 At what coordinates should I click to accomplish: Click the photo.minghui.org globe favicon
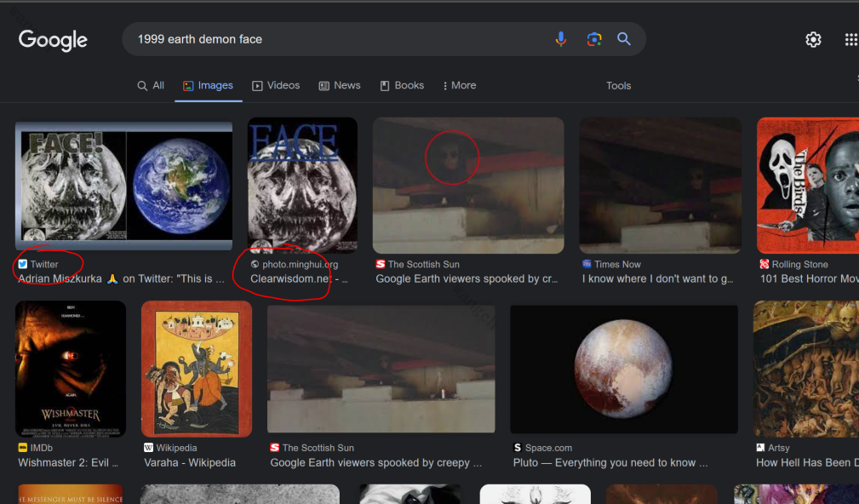click(255, 264)
